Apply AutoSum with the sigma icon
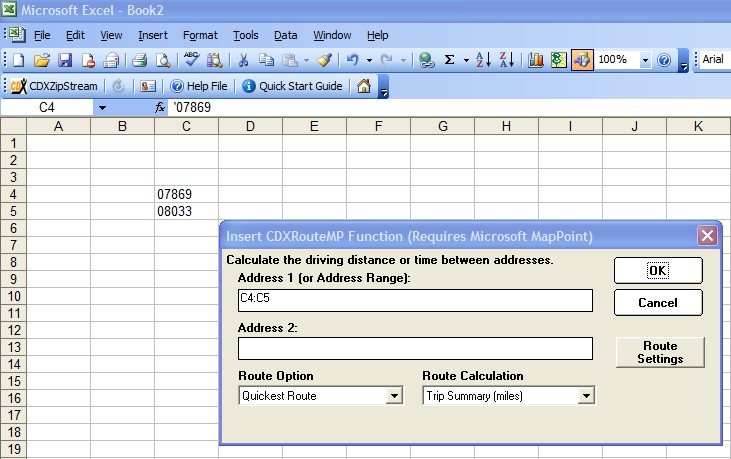 [449, 60]
